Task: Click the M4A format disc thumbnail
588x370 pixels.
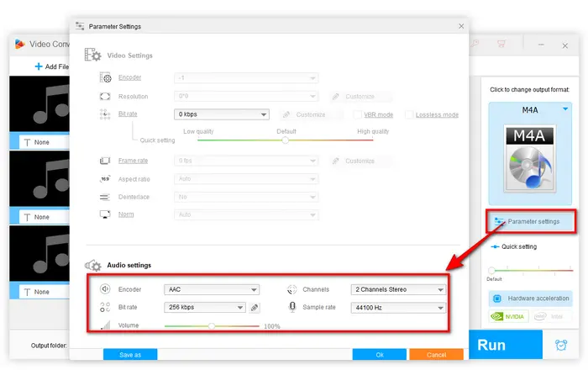Action: click(529, 159)
